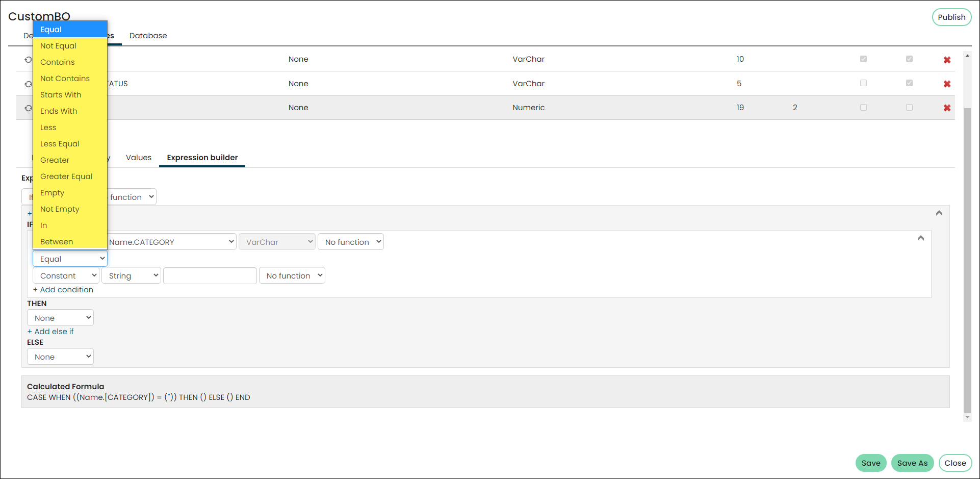
Task: Choose Not Equal in the operator list
Action: click(70, 46)
